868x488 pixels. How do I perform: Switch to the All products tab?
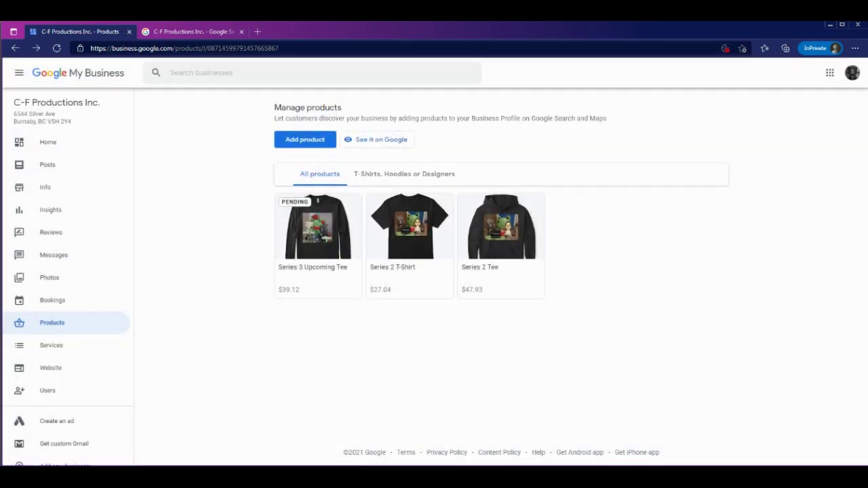tap(319, 174)
